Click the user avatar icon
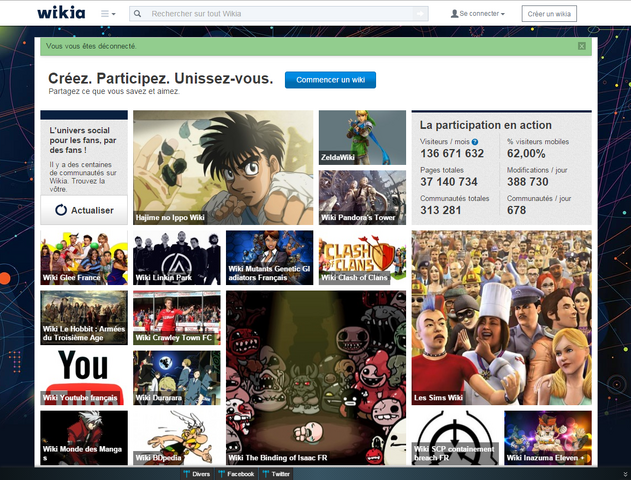 tap(454, 14)
